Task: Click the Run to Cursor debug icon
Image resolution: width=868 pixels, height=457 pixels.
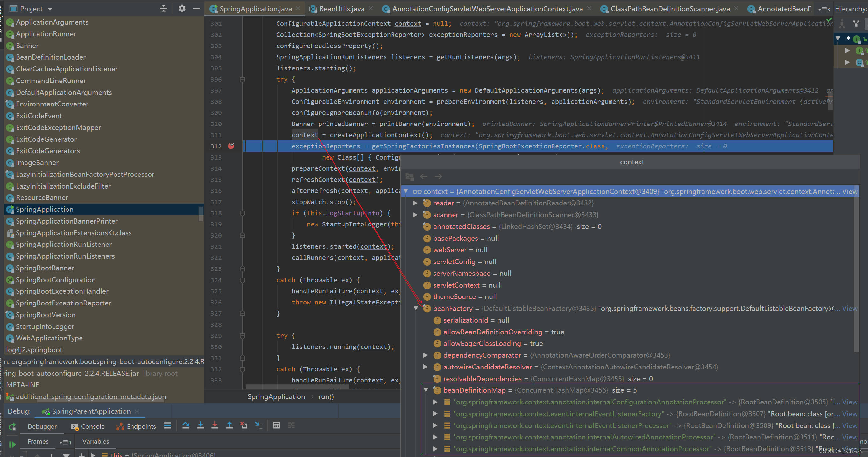Action: (259, 426)
